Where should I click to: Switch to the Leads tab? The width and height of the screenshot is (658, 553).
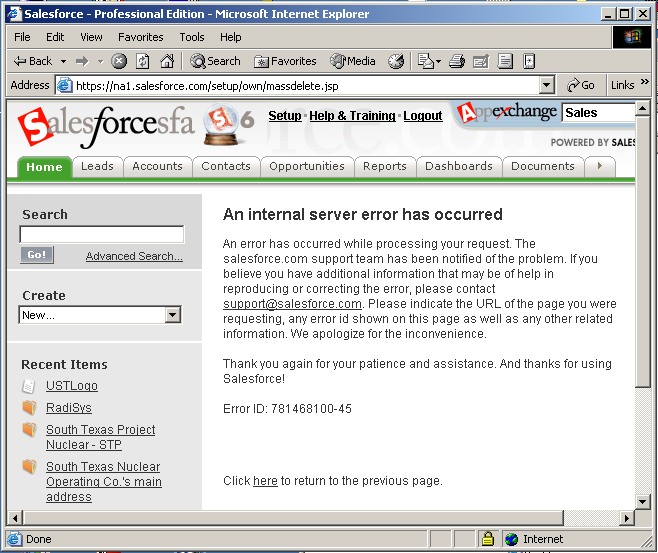pyautogui.click(x=97, y=166)
